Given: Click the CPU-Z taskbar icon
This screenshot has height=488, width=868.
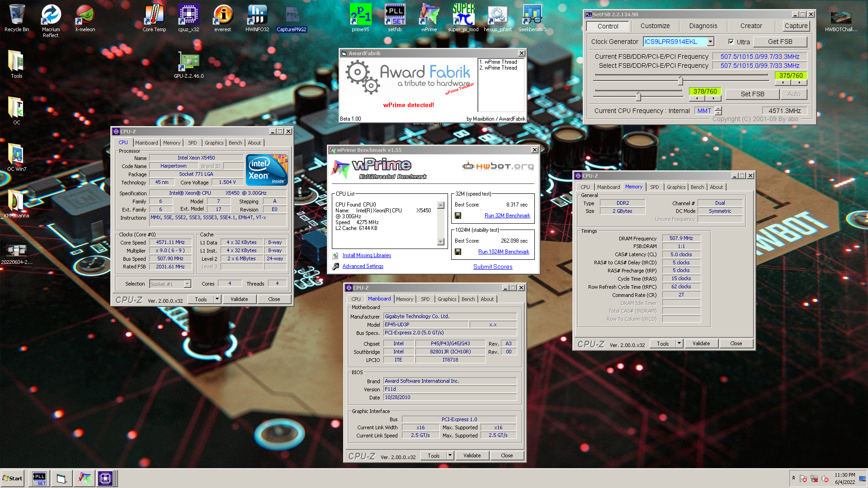Looking at the screenshot, I should click(x=105, y=479).
